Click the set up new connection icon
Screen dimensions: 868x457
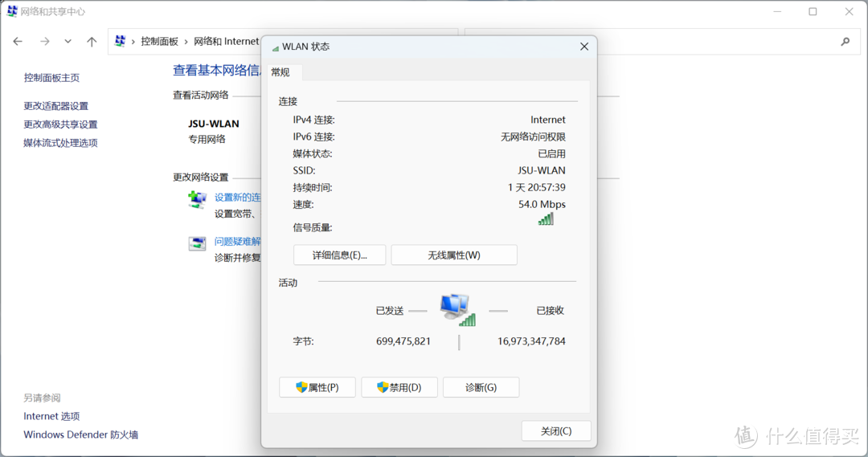click(197, 200)
